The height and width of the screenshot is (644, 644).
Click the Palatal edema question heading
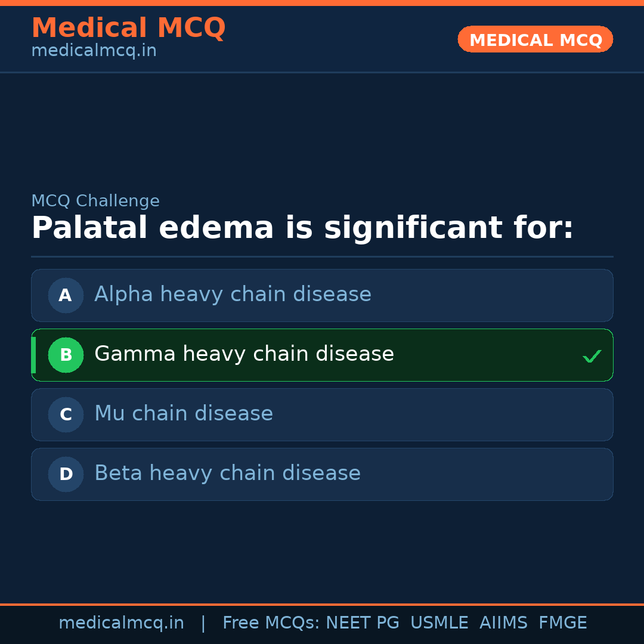[x=302, y=228]
